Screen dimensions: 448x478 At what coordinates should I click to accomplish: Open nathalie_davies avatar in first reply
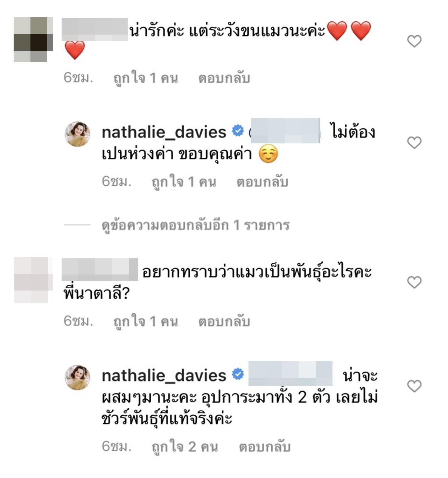[78, 134]
